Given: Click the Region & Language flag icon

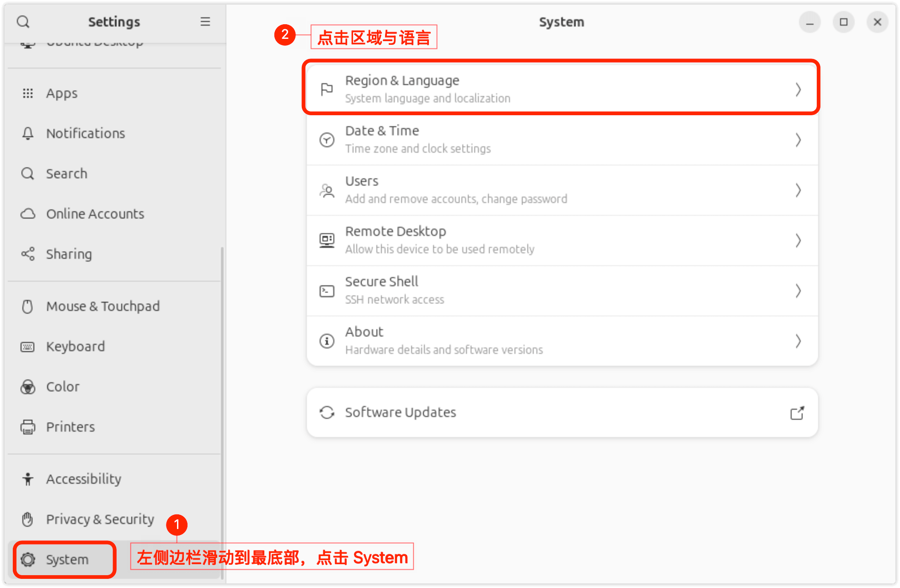Looking at the screenshot, I should pos(327,89).
